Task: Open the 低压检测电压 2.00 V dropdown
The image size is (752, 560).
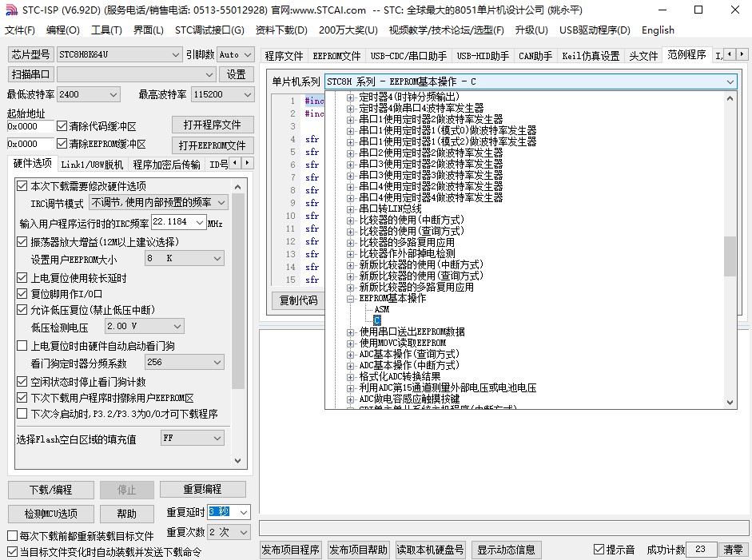Action: 177,327
